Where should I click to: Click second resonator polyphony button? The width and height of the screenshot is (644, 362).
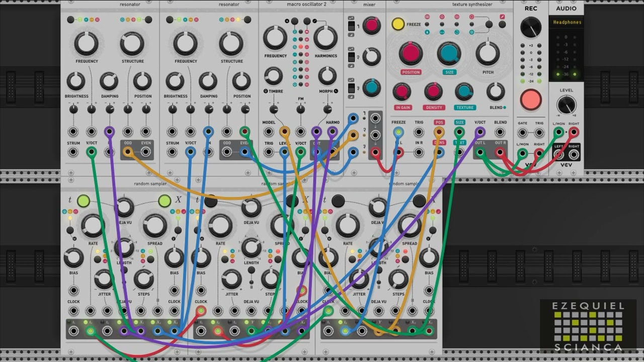pos(170,20)
